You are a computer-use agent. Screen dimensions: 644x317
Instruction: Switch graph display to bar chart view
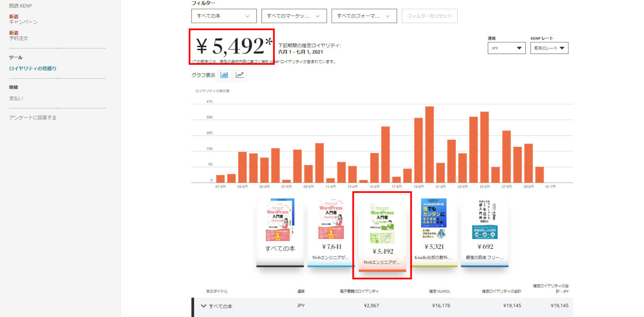[x=225, y=76]
